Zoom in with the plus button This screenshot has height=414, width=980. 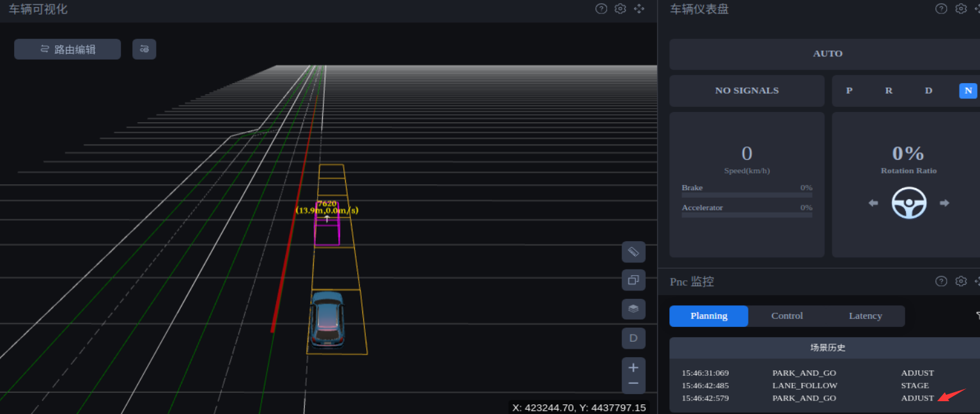pyautogui.click(x=634, y=368)
